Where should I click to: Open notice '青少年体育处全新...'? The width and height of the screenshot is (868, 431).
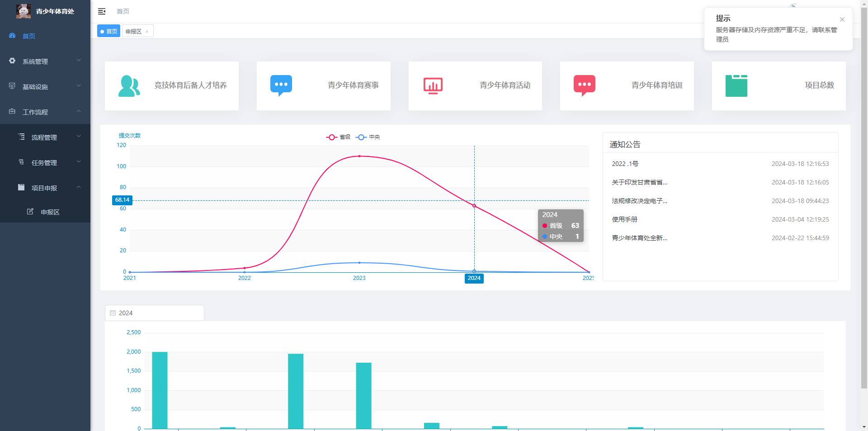(640, 238)
